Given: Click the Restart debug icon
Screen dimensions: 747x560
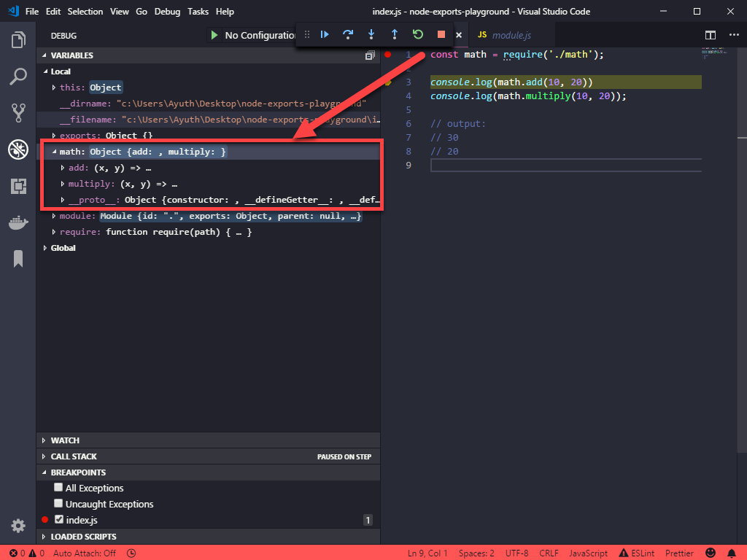Looking at the screenshot, I should (x=418, y=34).
